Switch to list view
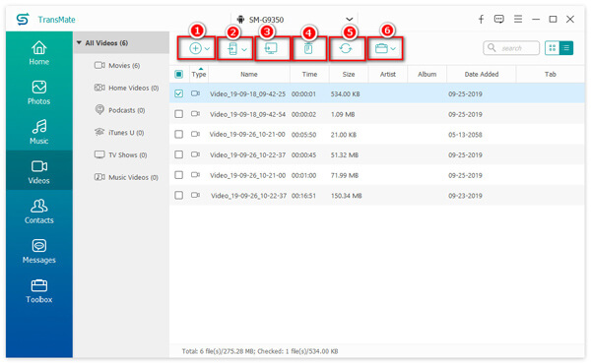 click(x=566, y=48)
